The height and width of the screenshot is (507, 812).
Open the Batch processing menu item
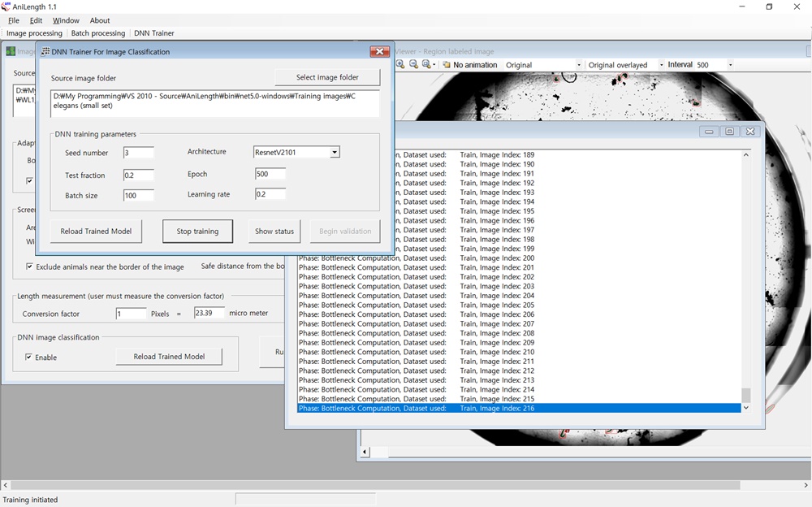pyautogui.click(x=98, y=33)
